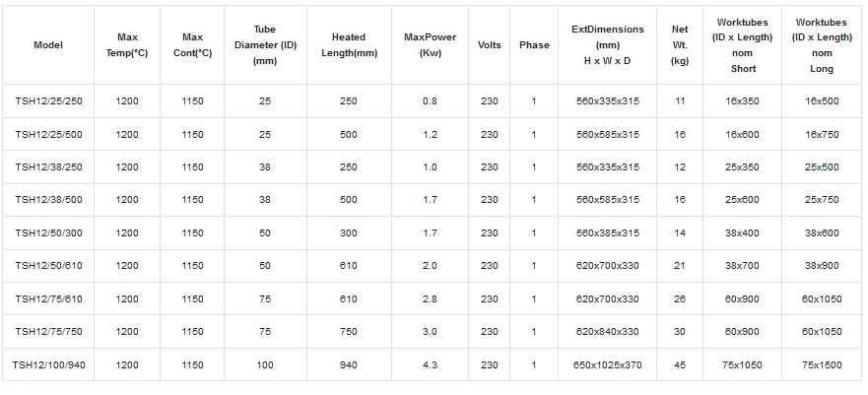The height and width of the screenshot is (395, 868).
Task: Click the Model column header
Action: pos(48,45)
